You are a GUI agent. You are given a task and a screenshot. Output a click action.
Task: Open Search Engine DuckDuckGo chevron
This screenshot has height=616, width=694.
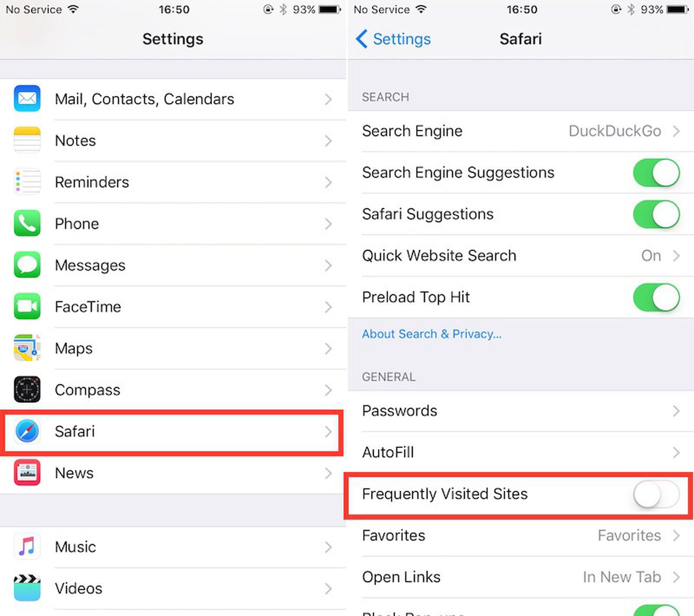coord(676,131)
